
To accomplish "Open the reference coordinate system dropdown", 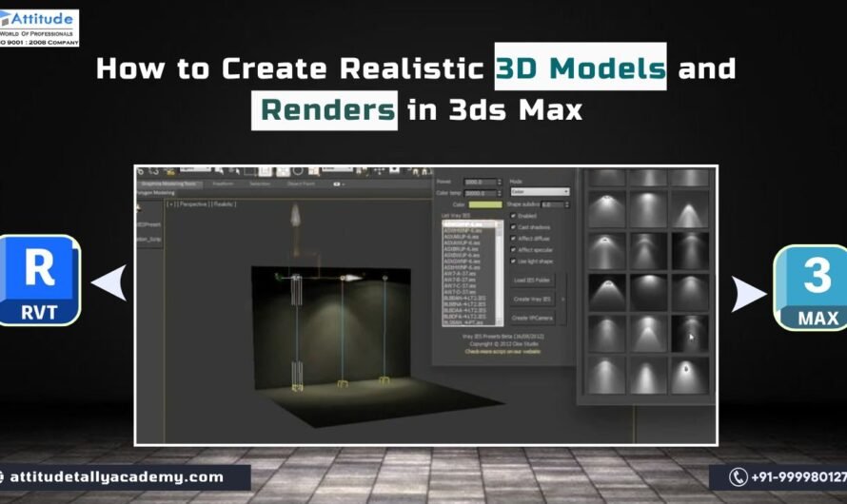I will [337, 169].
